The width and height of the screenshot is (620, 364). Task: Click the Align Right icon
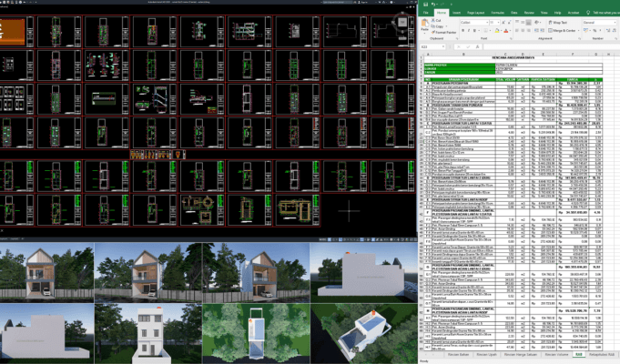click(529, 30)
